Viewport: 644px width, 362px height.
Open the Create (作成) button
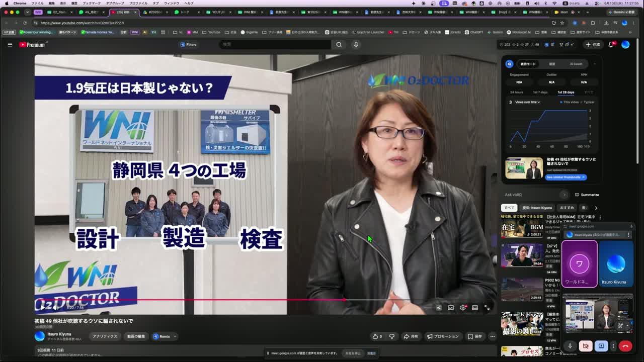(x=593, y=45)
